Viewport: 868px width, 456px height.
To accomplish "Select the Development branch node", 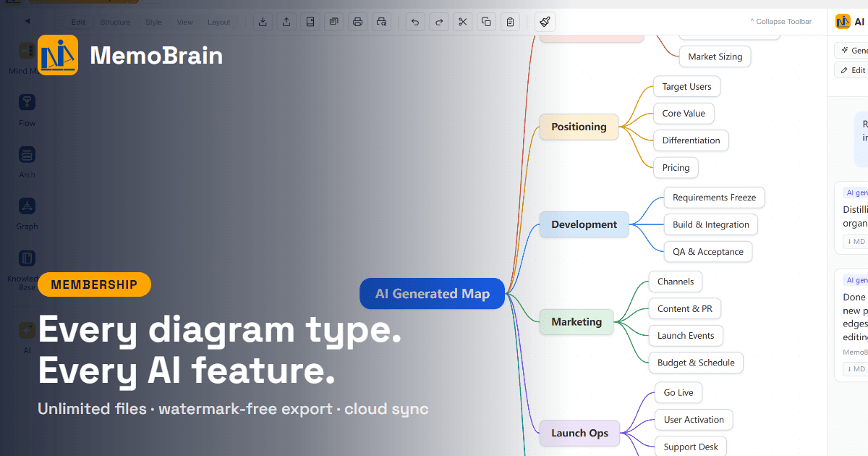I will click(584, 224).
